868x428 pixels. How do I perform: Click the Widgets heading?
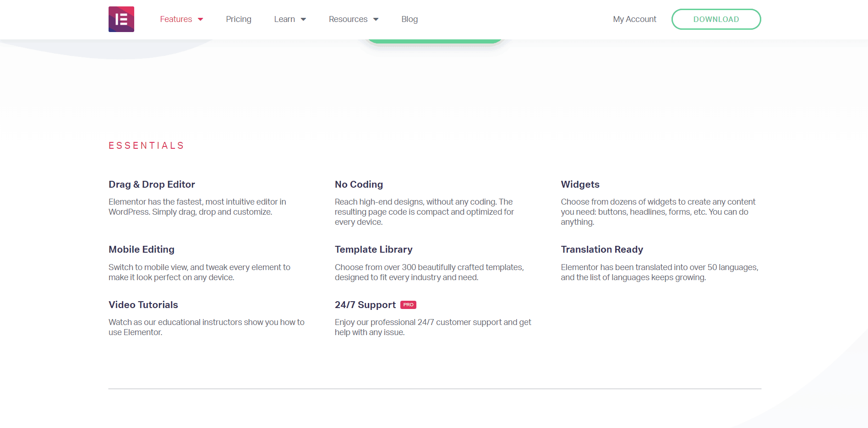[580, 184]
